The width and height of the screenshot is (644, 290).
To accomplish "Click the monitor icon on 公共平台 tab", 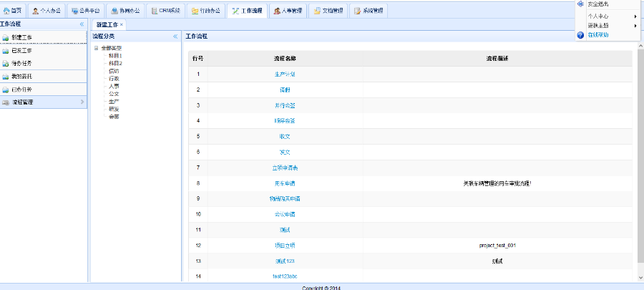I will click(74, 11).
